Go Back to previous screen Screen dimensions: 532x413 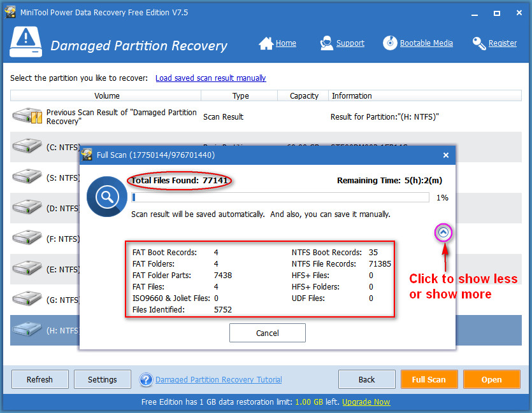tap(367, 379)
